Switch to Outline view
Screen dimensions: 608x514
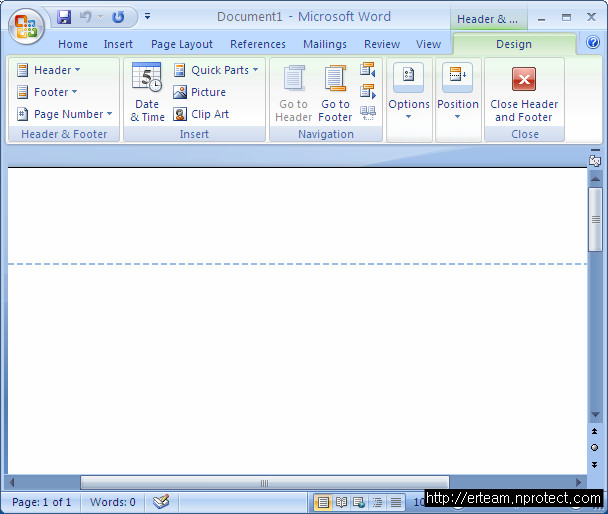point(377,503)
